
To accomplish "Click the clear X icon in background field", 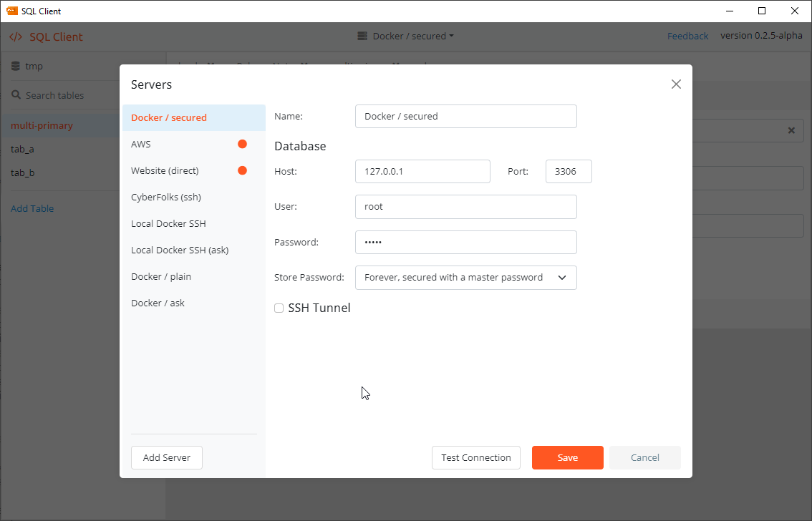I will [791, 130].
